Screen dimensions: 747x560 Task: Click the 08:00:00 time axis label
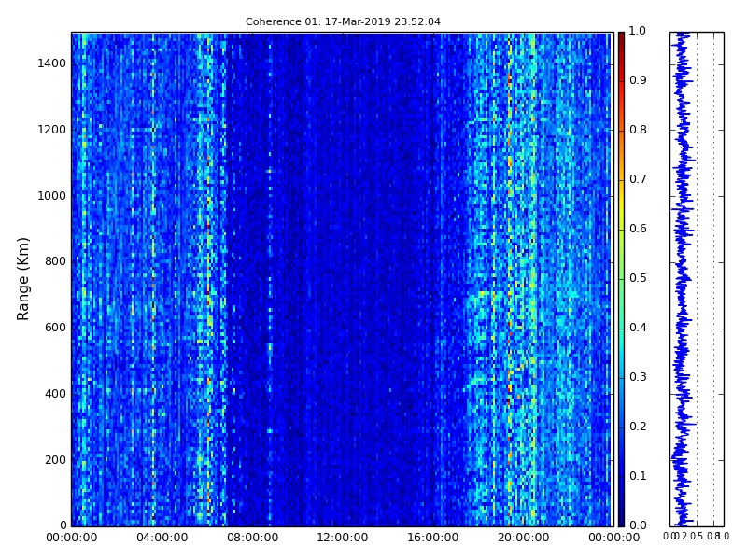coord(252,538)
